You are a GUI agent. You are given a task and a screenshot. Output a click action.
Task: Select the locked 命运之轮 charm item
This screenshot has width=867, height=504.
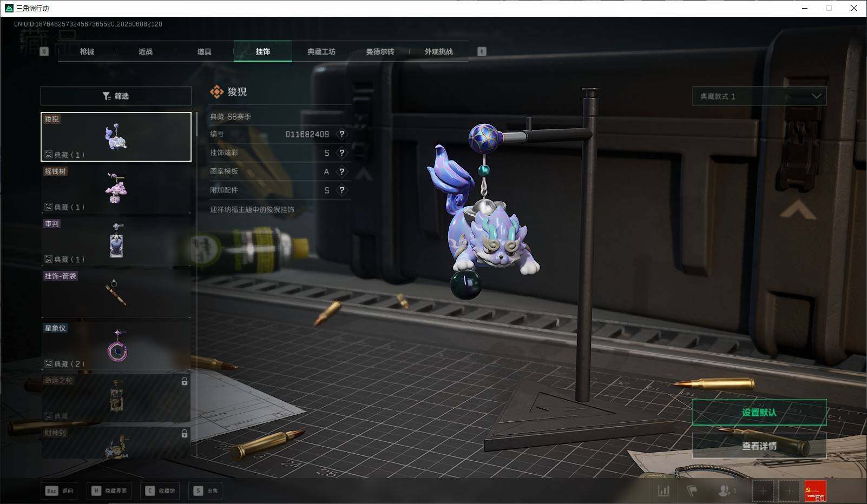click(116, 398)
